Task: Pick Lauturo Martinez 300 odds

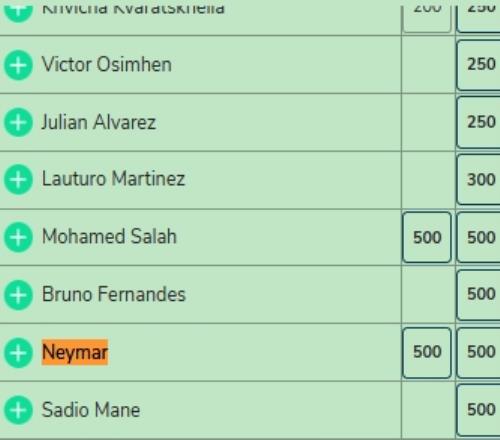Action: [478, 179]
